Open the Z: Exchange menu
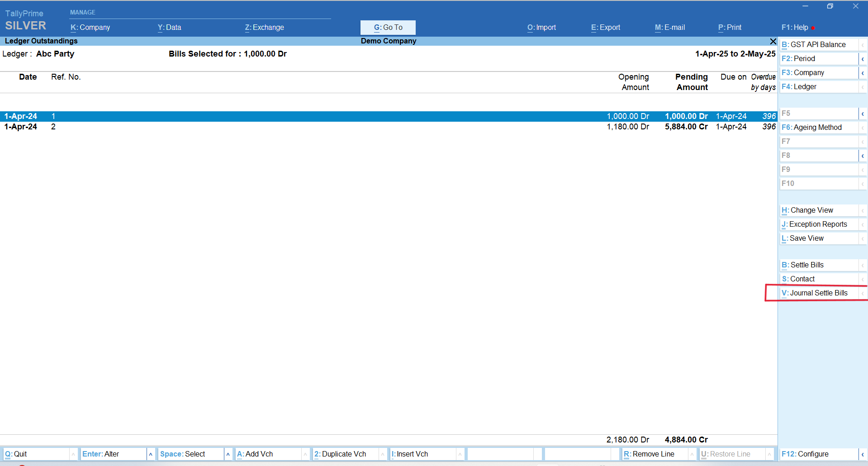Image resolution: width=868 pixels, height=466 pixels. pyautogui.click(x=264, y=28)
